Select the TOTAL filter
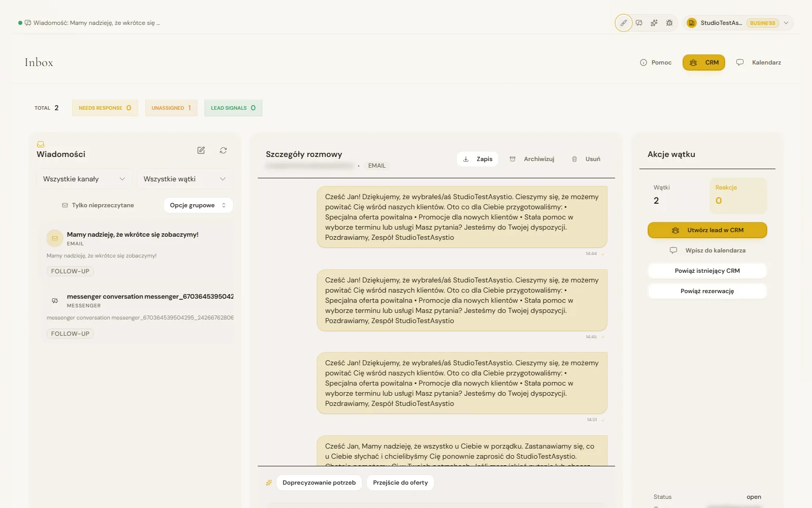812x508 pixels. click(47, 108)
